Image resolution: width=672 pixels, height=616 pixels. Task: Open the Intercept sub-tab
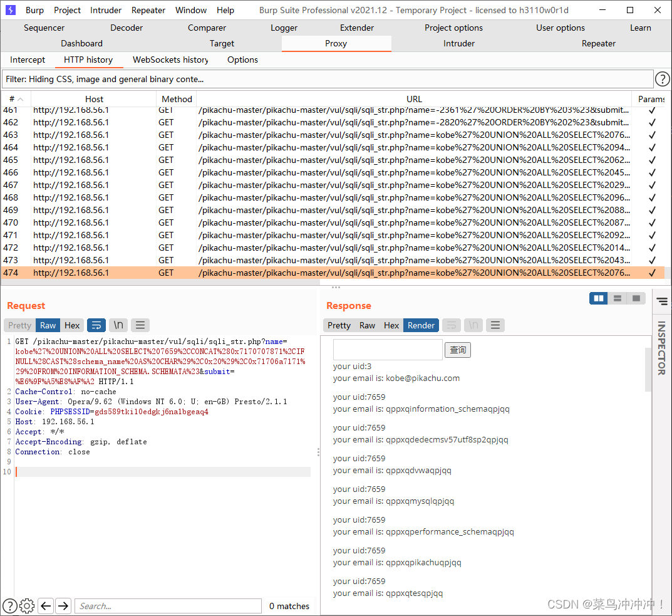click(28, 60)
